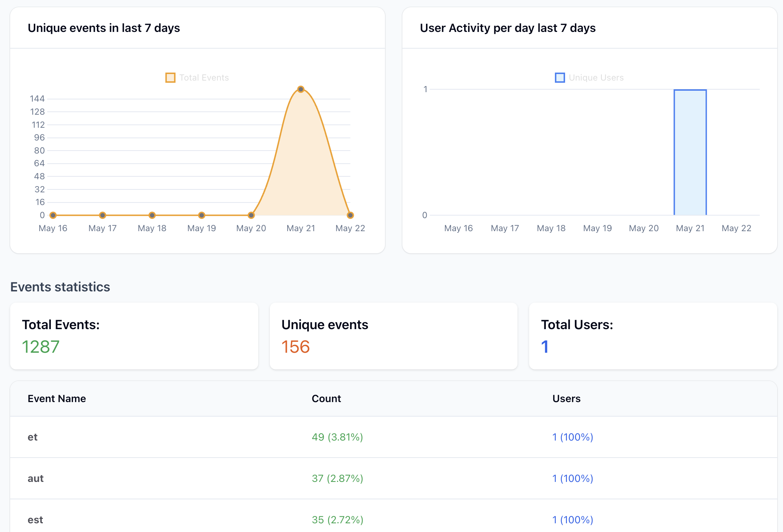
Task: Click the May 16 data point
Action: click(53, 215)
